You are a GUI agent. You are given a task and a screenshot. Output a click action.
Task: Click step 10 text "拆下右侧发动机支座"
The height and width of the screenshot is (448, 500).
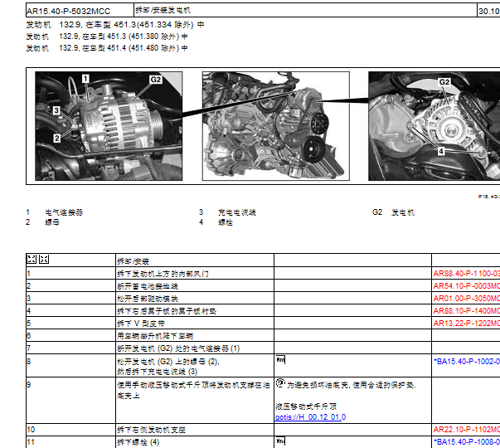[x=151, y=430]
